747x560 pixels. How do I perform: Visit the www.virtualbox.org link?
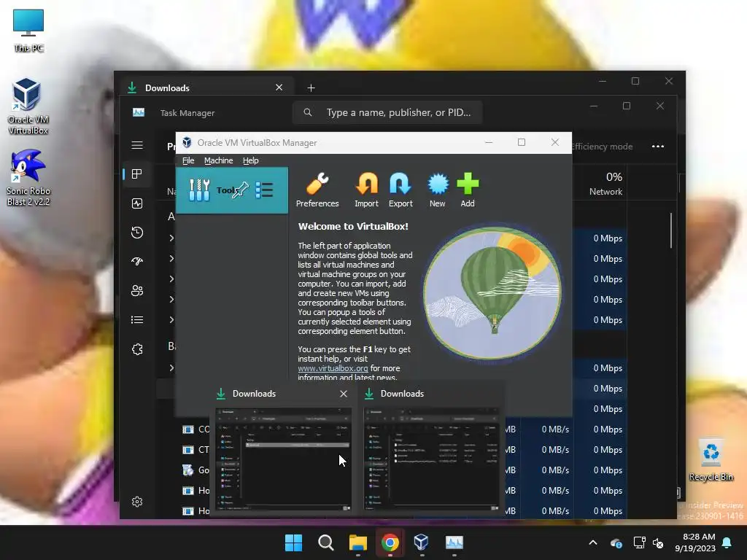click(333, 368)
